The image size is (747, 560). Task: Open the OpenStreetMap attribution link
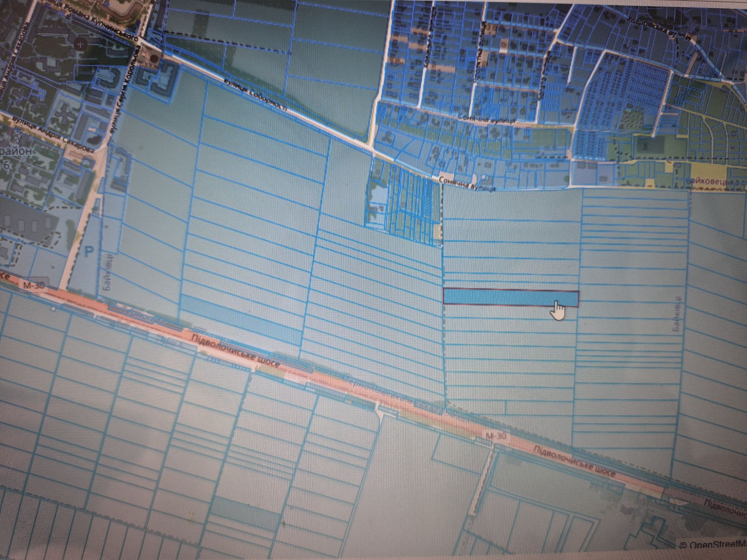click(713, 545)
